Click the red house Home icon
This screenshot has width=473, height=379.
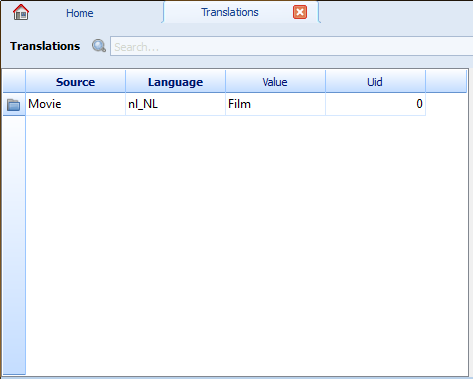pyautogui.click(x=21, y=12)
